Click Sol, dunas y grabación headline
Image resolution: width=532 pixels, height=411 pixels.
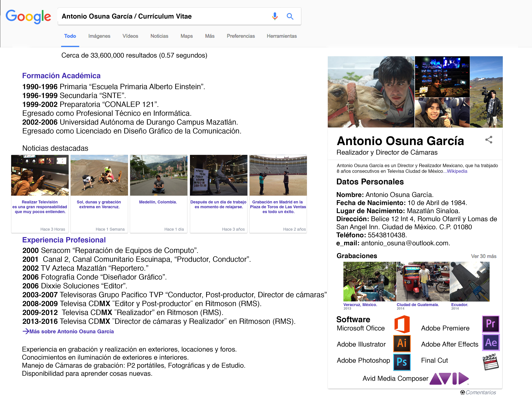(99, 204)
